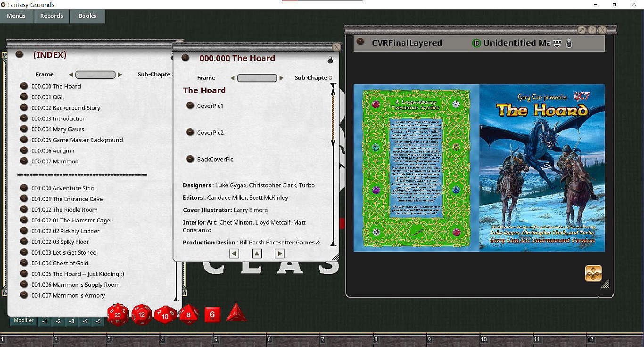This screenshot has width=644, height=347.
Task: Open link icon for 001.002 The Riddle Room
Action: pyautogui.click(x=24, y=209)
